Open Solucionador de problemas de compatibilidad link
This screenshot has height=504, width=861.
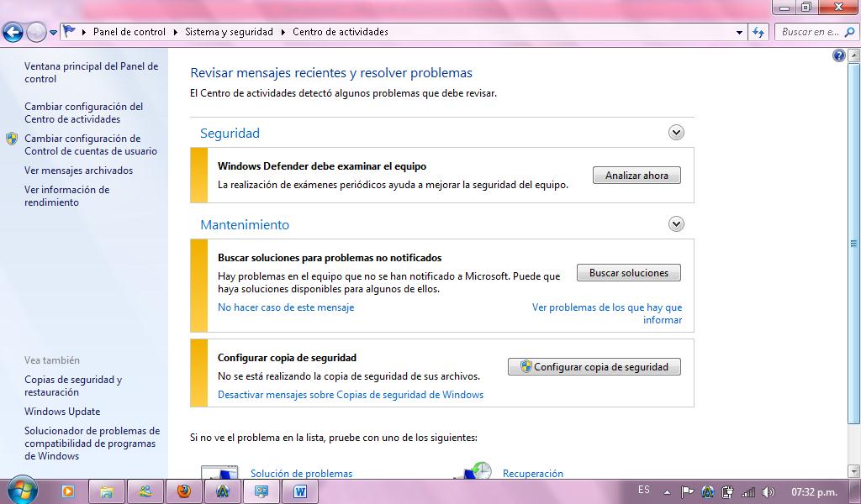(92, 444)
